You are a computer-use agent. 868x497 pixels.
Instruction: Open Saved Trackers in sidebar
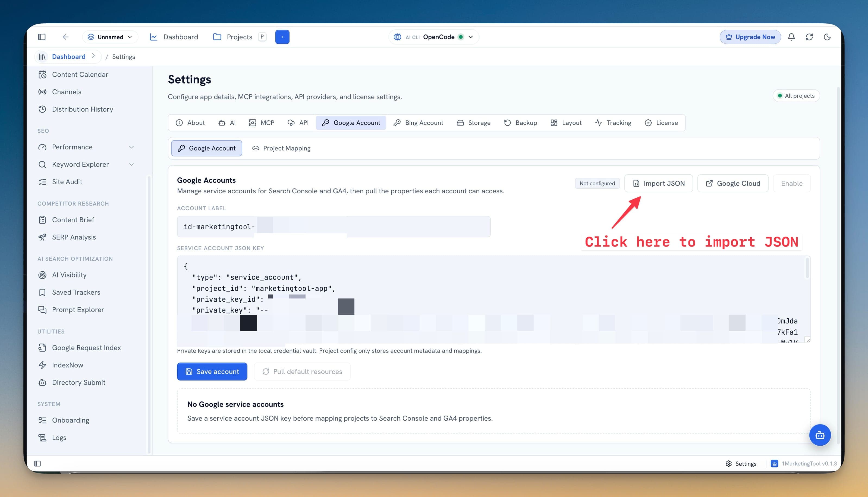pyautogui.click(x=76, y=292)
